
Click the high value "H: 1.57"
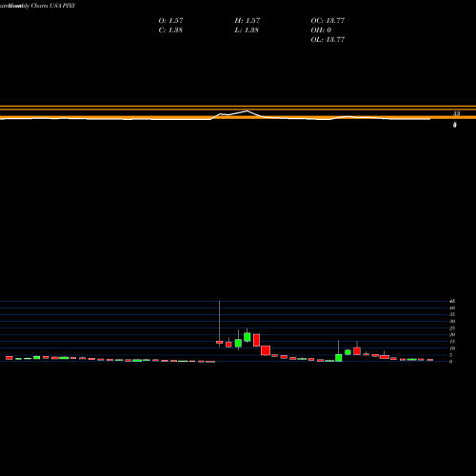coord(248,21)
